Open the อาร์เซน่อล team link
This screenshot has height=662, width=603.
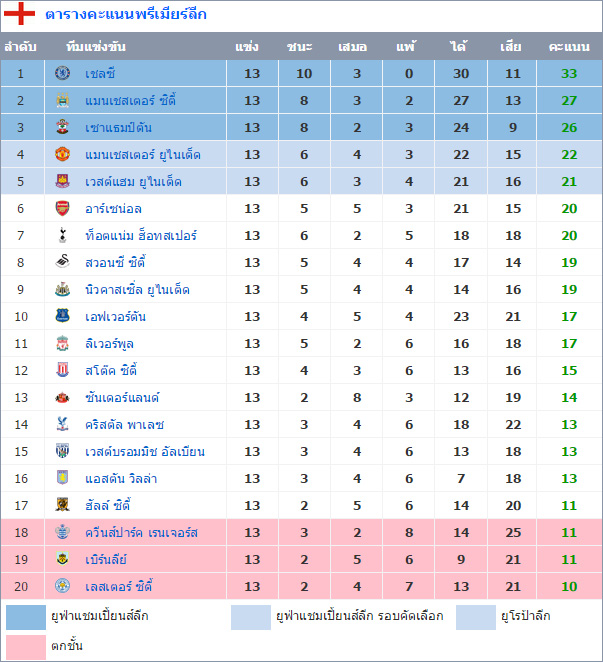click(113, 208)
